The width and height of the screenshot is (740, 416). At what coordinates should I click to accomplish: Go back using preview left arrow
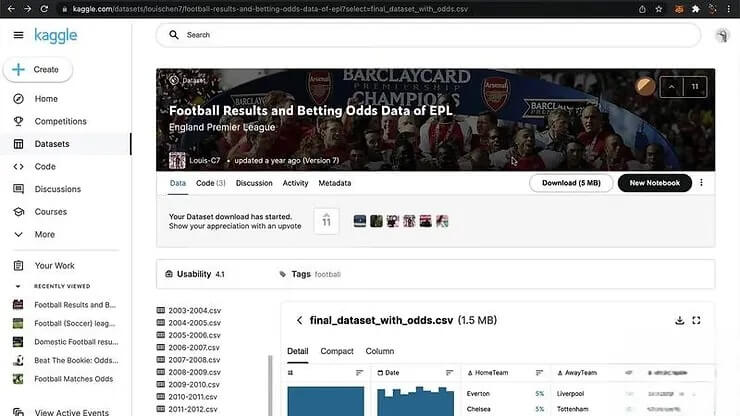(x=299, y=321)
